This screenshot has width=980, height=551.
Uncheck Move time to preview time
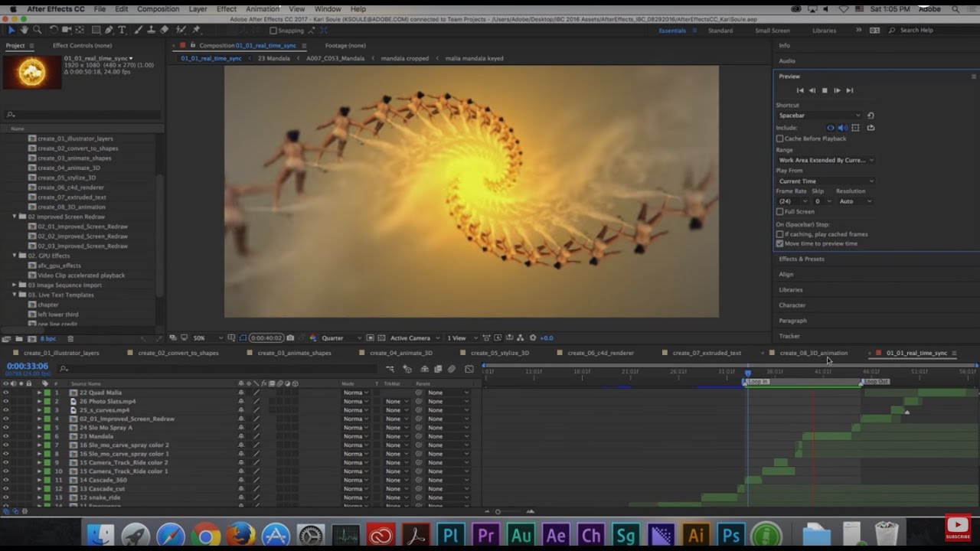coord(780,243)
